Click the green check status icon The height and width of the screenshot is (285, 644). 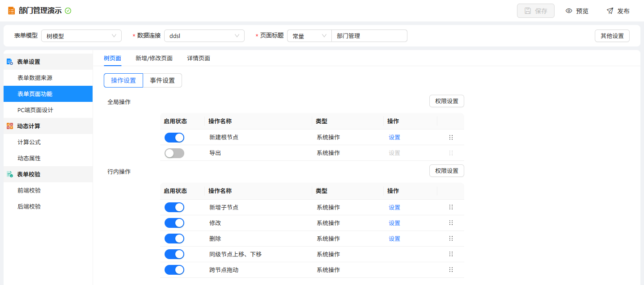coord(68,11)
